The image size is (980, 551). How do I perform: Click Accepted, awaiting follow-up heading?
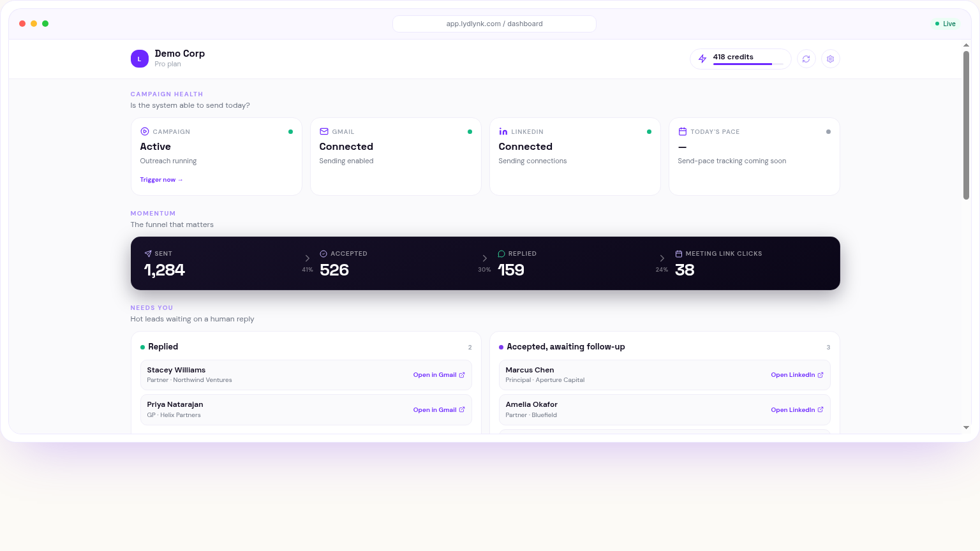[x=566, y=347]
